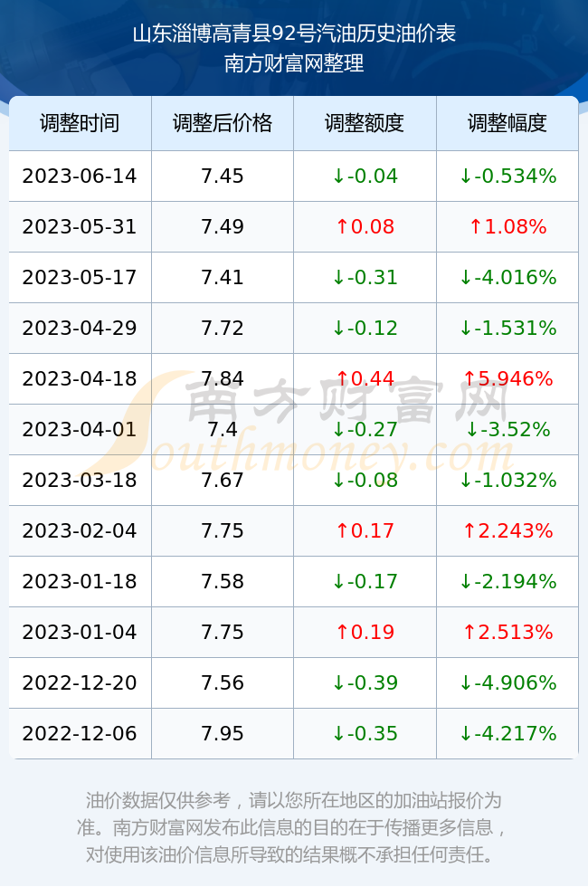
Task: Click the ↓-4.016% percentage cell
Action: point(507,277)
